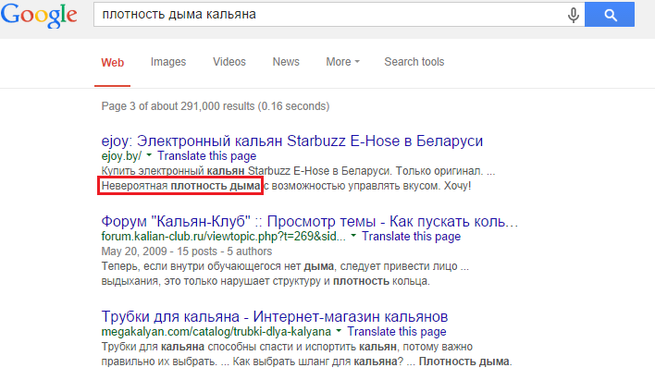This screenshot has width=655, height=380.
Task: Expand the dropdown arrow next to ejoy.by/
Action: (x=149, y=156)
